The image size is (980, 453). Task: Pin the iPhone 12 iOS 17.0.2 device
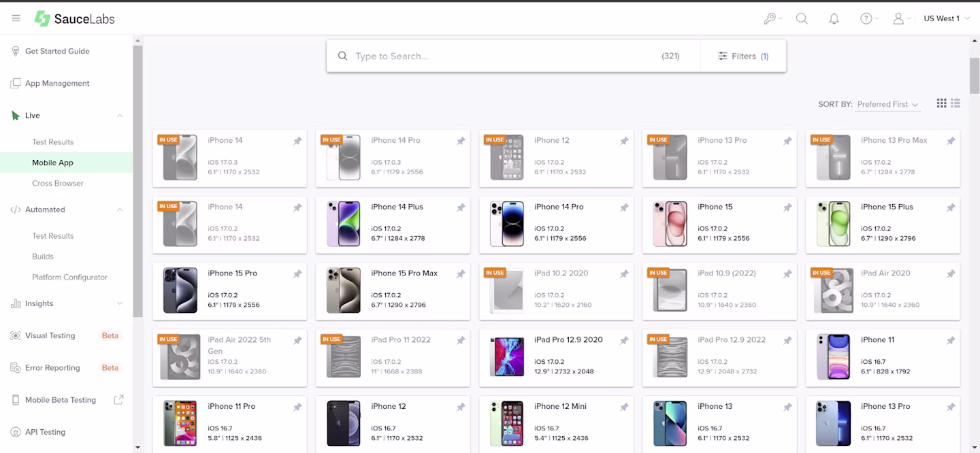(x=624, y=141)
